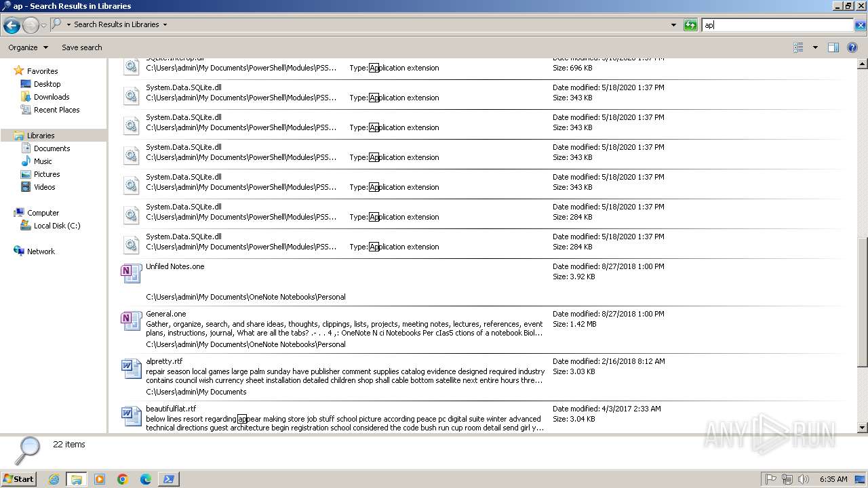Click the network tray icon
Image resolution: width=868 pixels, height=488 pixels.
point(787,479)
